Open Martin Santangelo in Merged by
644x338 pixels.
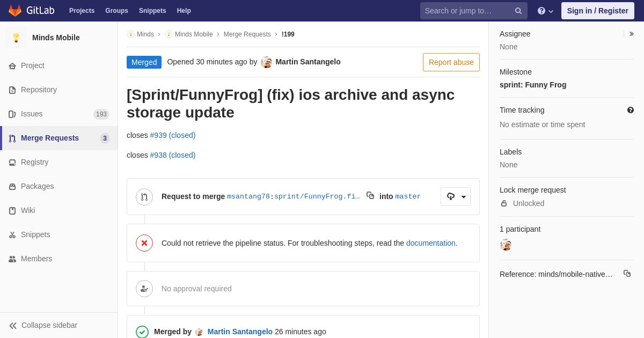pos(240,332)
